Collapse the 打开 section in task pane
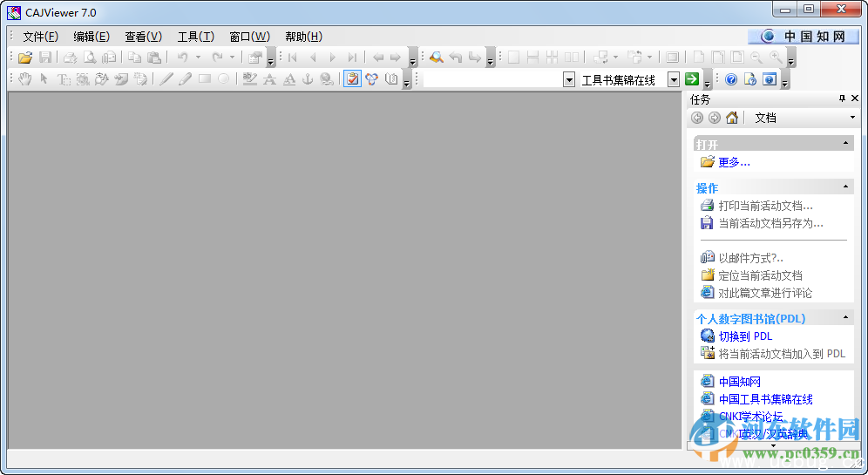The image size is (868, 475). (x=845, y=143)
